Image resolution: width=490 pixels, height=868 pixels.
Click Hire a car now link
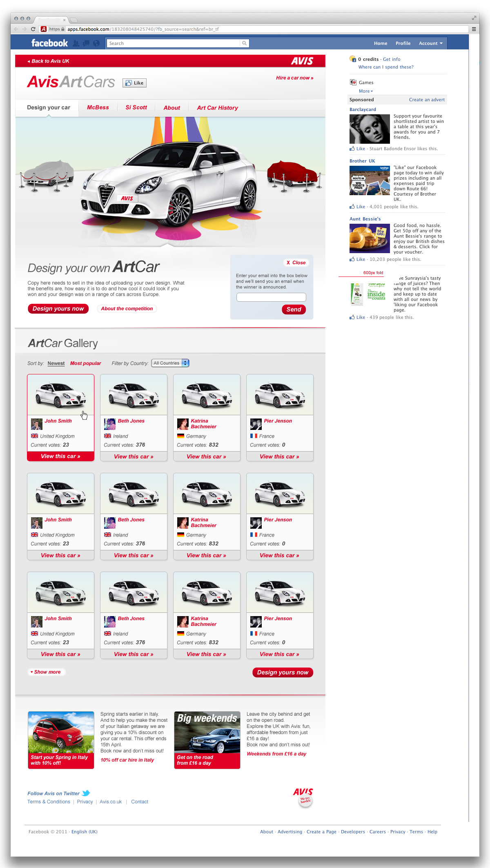tap(295, 78)
